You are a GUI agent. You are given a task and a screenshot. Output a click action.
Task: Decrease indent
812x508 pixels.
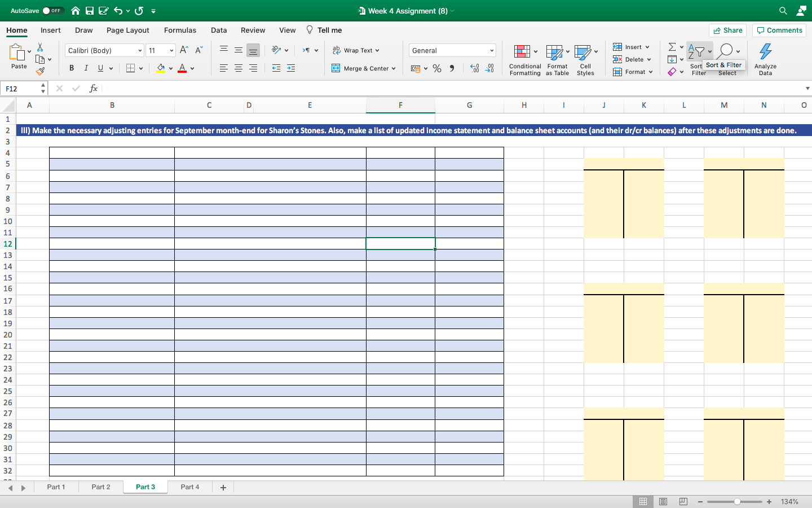(276, 68)
